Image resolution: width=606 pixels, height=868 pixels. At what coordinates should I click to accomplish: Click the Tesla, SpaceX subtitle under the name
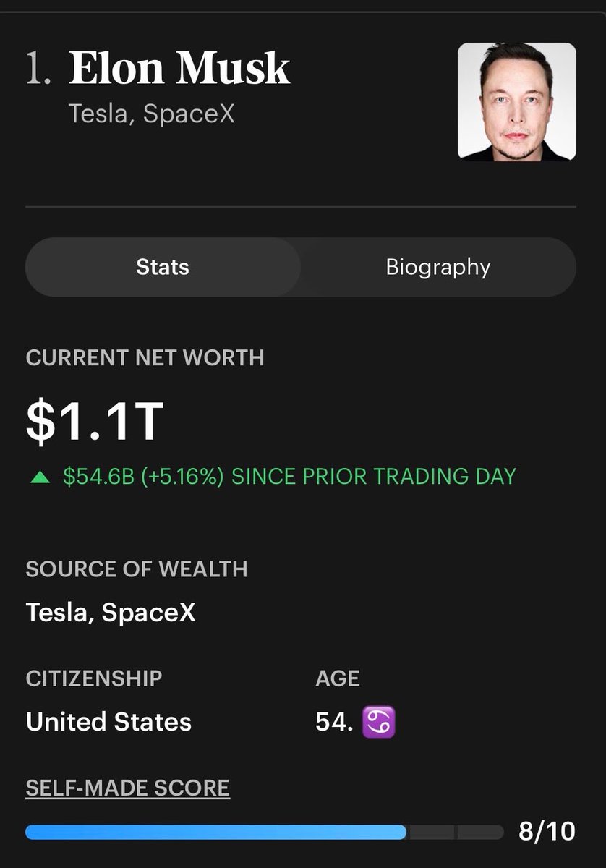point(152,114)
